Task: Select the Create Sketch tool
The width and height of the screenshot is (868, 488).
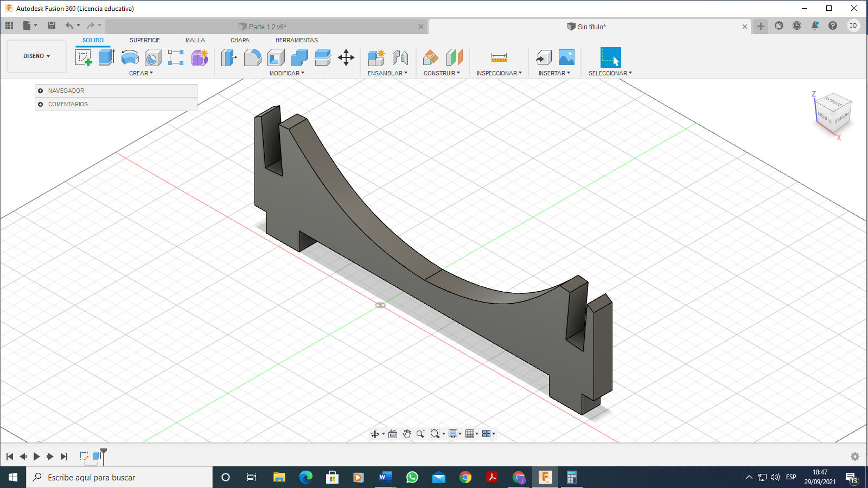Action: 83,57
